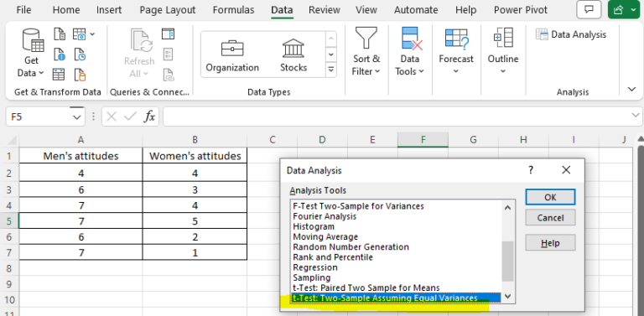Click From Table/Range icon

coord(59,75)
